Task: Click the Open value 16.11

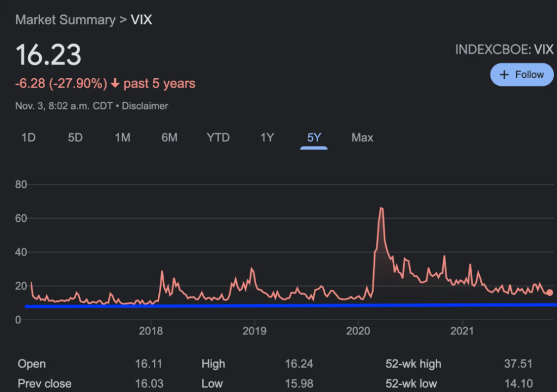Action: (148, 364)
